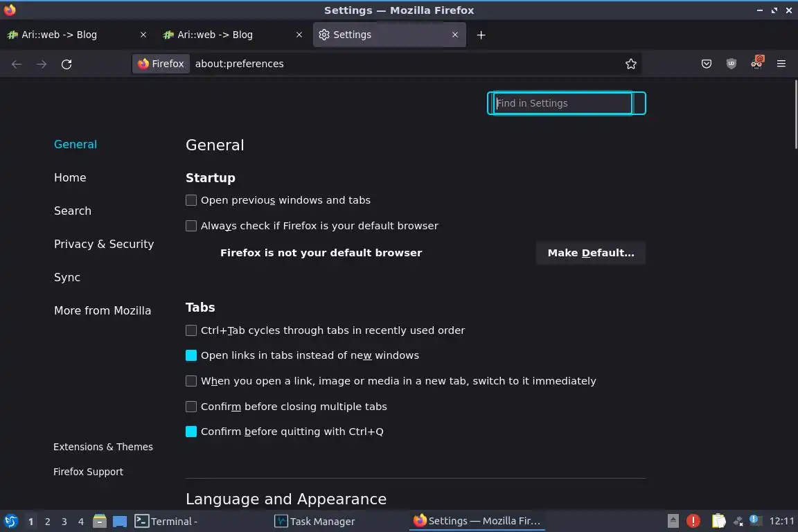The height and width of the screenshot is (532, 798).
Task: Enable switch to new tab immediately option
Action: pyautogui.click(x=191, y=381)
